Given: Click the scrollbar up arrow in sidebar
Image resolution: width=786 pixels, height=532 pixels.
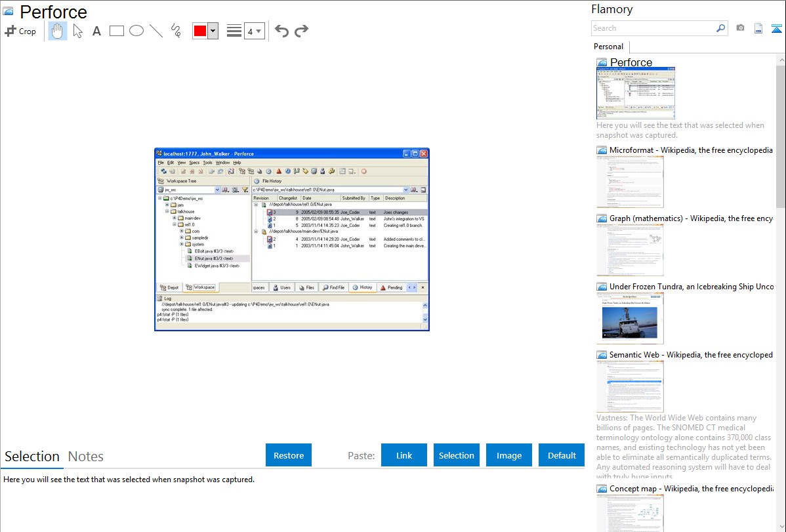Looking at the screenshot, I should click(781, 60).
